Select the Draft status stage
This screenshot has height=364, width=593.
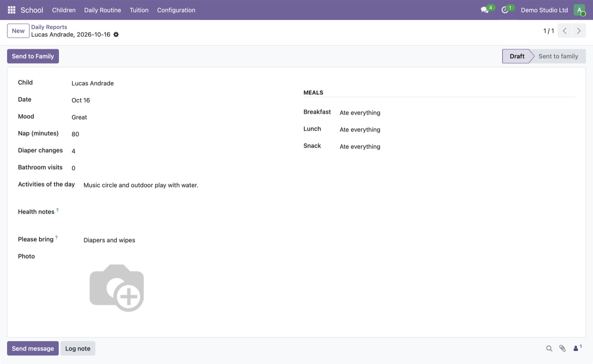[517, 56]
